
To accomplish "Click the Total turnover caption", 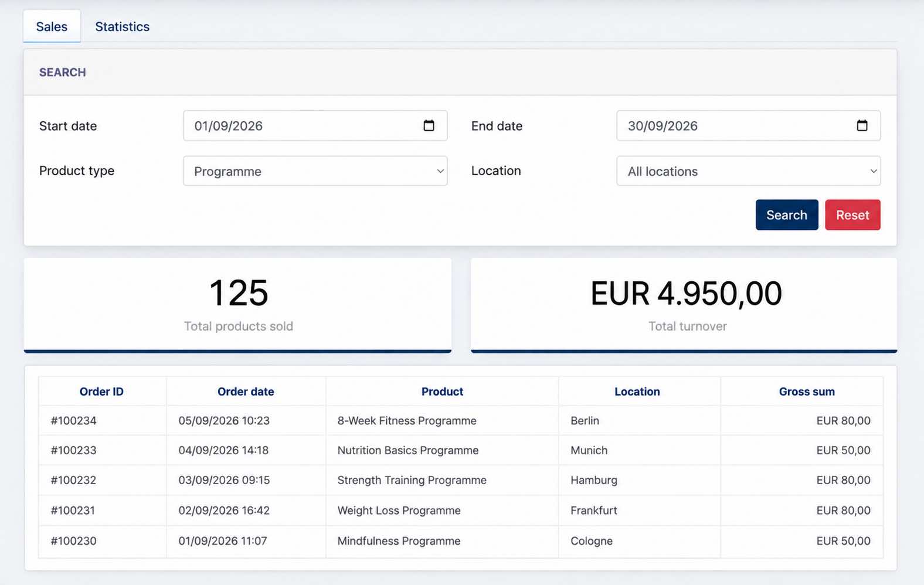I will tap(688, 326).
